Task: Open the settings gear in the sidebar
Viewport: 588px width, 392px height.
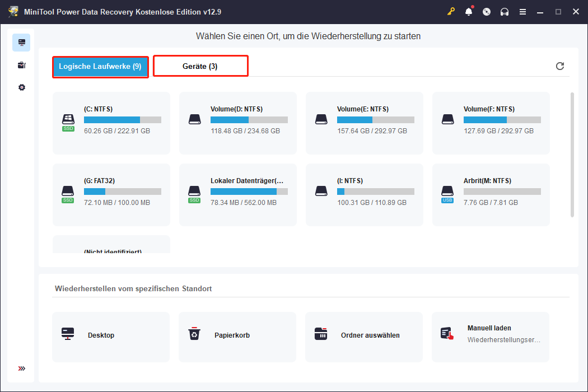Action: click(x=22, y=87)
